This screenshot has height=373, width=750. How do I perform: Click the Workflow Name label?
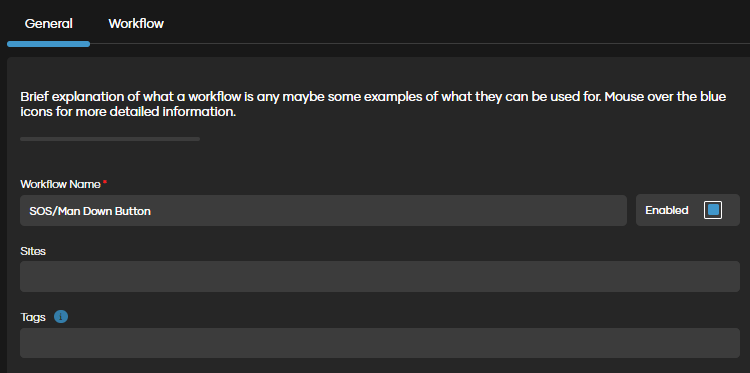coord(60,184)
